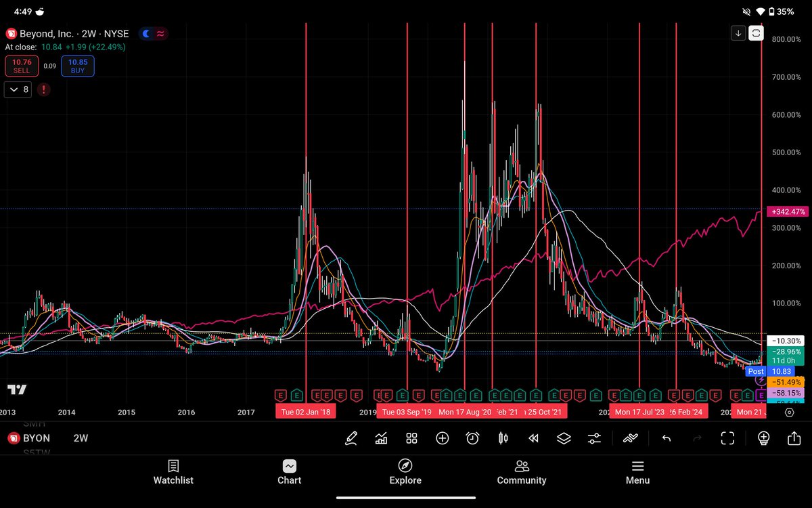Open the drawing tools pencil icon
This screenshot has width=812, height=508.
coord(351,438)
